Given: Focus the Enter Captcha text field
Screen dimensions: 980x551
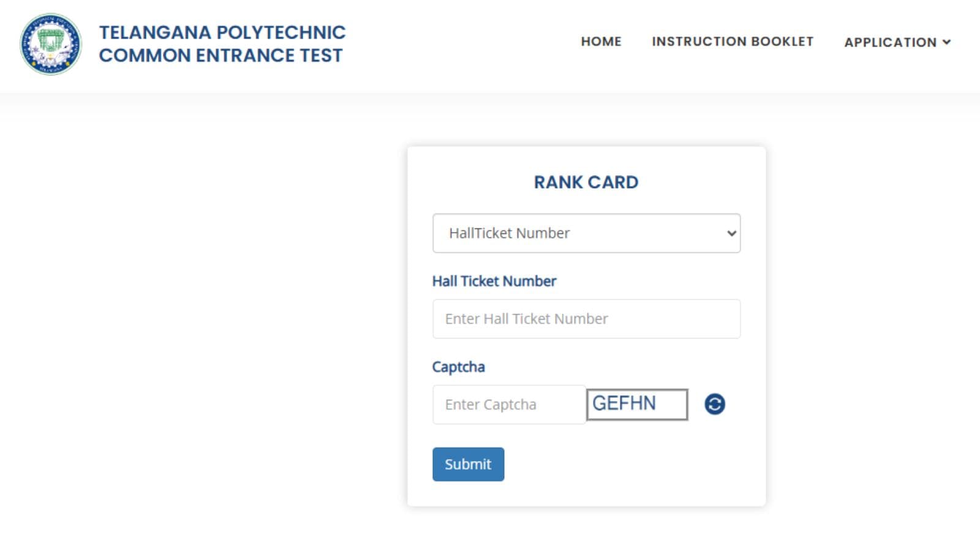Looking at the screenshot, I should pyautogui.click(x=508, y=405).
